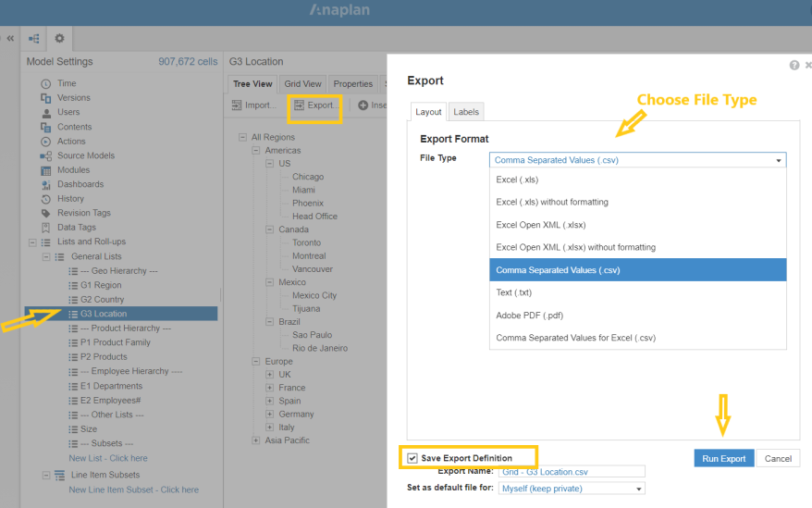Choose Excel Open XML (.xlsx) option
812x508 pixels.
click(637, 225)
